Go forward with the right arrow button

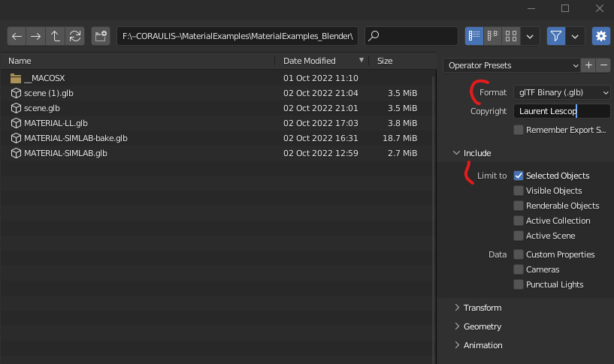coord(36,36)
